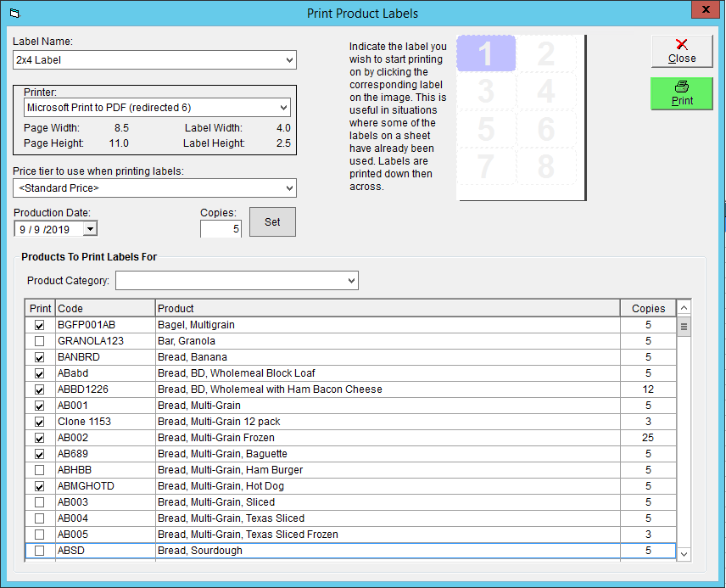Click the code cell ABMGHOTD
Image resolution: width=726 pixels, height=588 pixels.
tap(105, 486)
